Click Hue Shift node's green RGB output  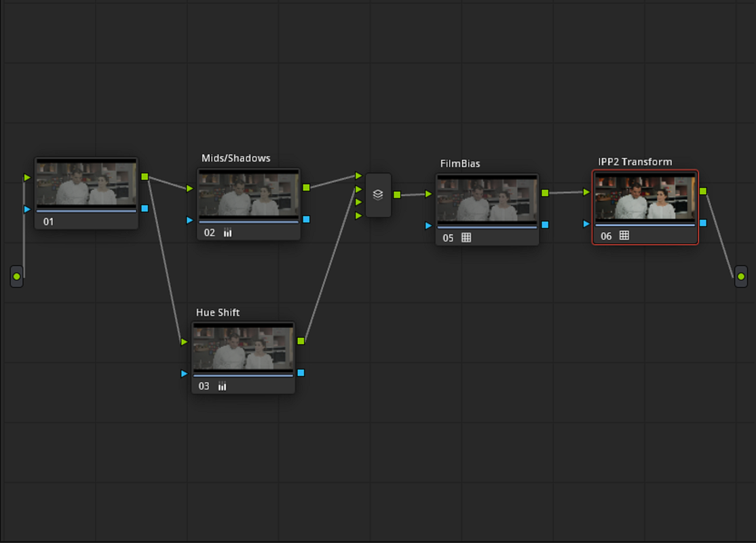coord(301,341)
